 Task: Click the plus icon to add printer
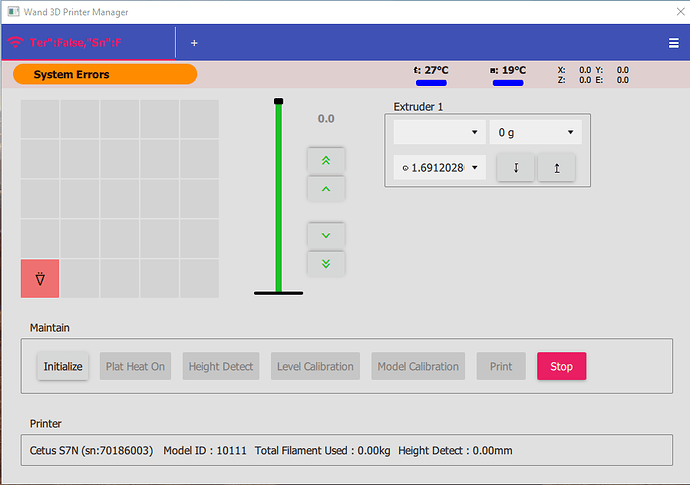(194, 43)
